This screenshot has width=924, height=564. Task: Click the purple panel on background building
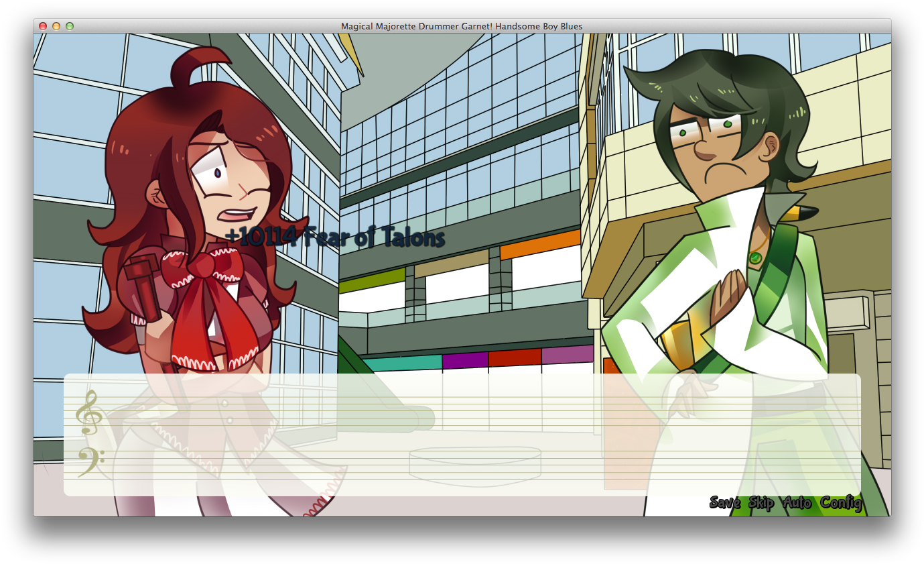465,360
